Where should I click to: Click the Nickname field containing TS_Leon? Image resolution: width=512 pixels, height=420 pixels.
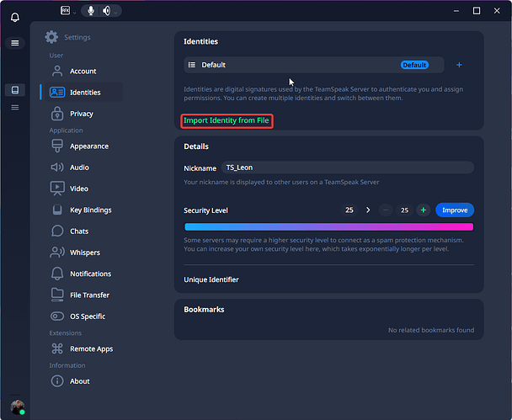[348, 167]
